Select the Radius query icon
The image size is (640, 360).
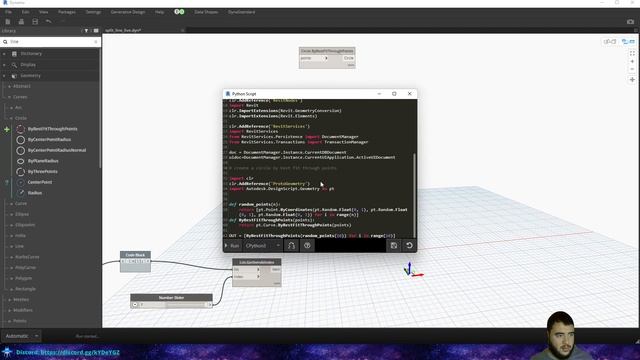[x=20, y=193]
